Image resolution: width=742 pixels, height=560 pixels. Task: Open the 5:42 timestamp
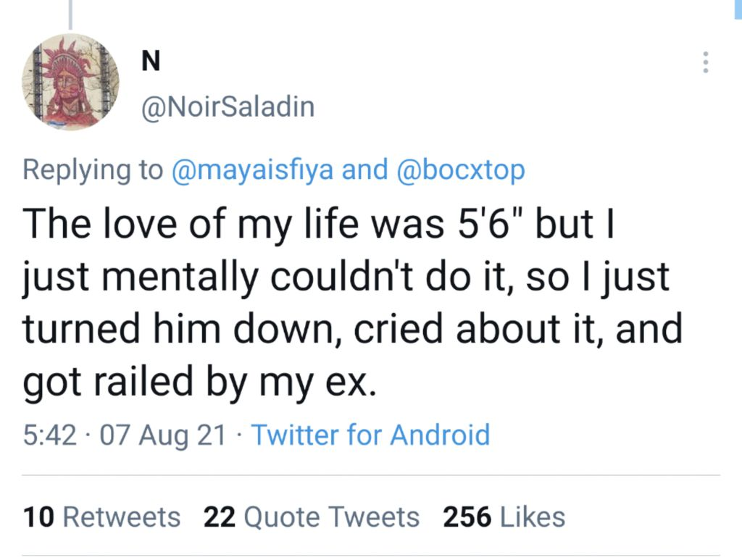(x=50, y=435)
